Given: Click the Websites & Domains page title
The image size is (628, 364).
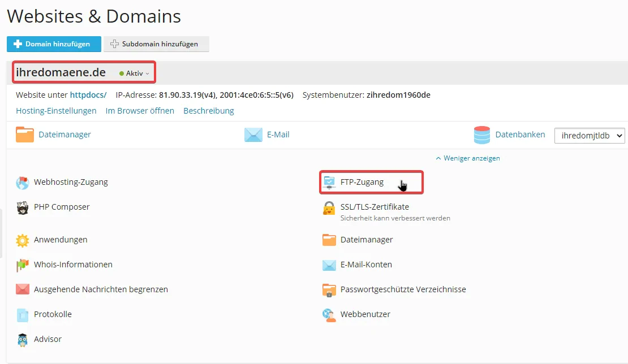Looking at the screenshot, I should pos(94,16).
